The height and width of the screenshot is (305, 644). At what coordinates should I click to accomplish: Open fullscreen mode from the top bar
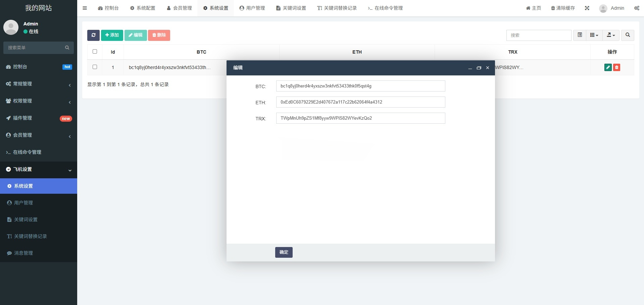click(x=587, y=8)
